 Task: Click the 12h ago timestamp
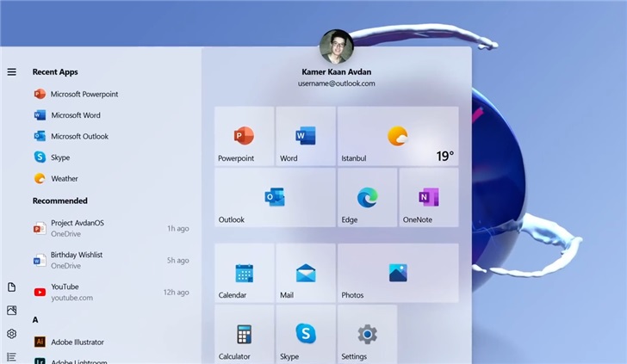176,292
